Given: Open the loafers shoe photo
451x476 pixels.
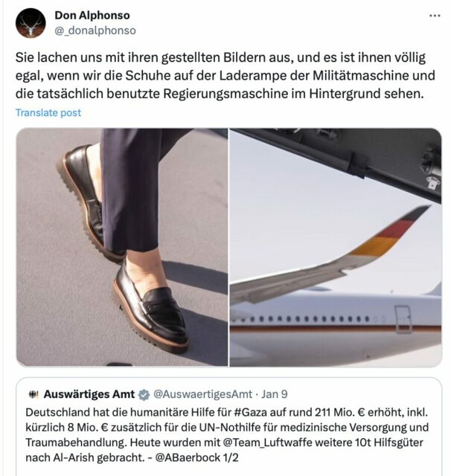Looking at the screenshot, I should 122,247.
